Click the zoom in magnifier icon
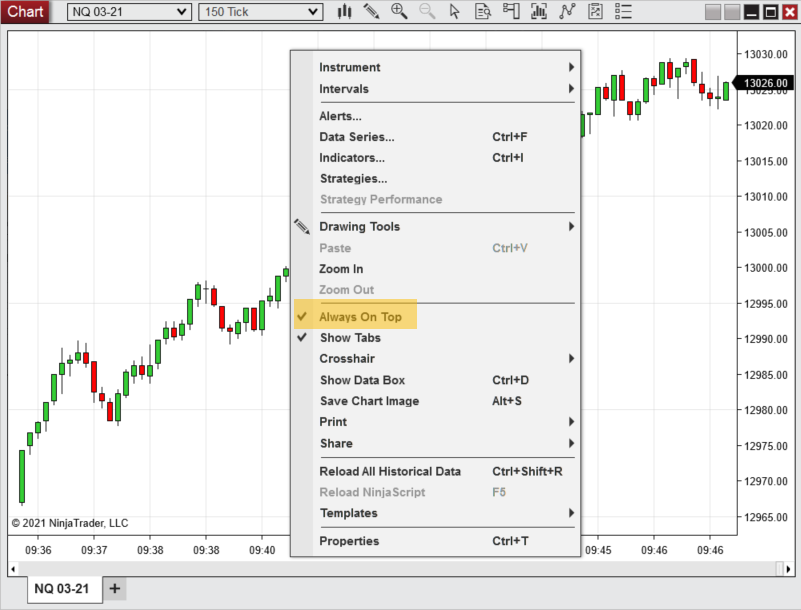The image size is (801, 610). (x=399, y=11)
